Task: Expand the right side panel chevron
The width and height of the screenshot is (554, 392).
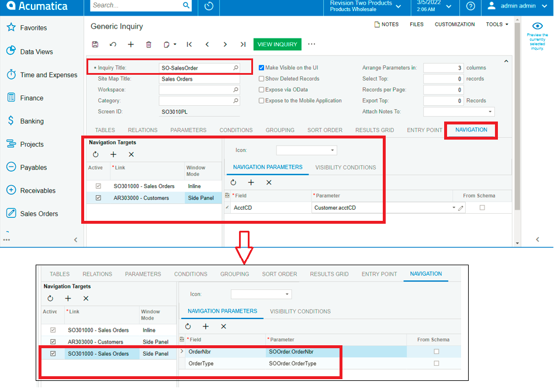Action: 538,240
